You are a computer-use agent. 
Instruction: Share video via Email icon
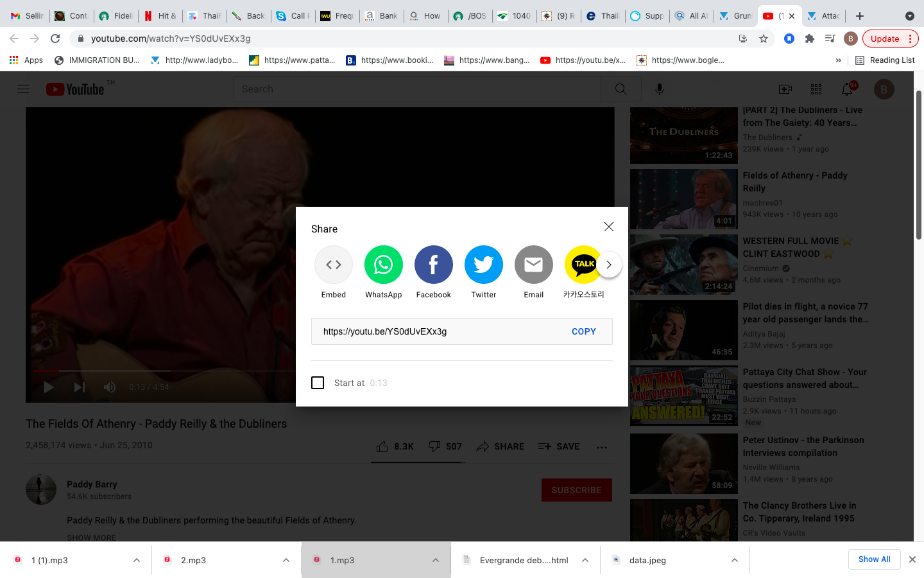tap(533, 265)
